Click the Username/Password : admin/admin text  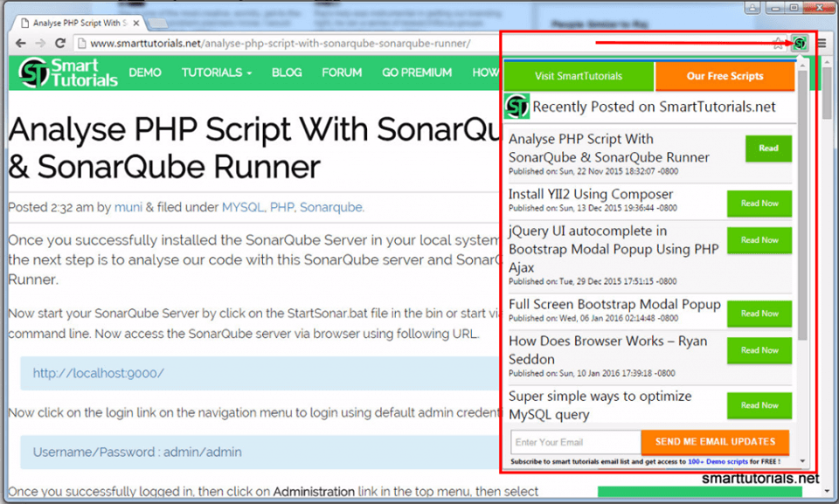click(x=137, y=452)
